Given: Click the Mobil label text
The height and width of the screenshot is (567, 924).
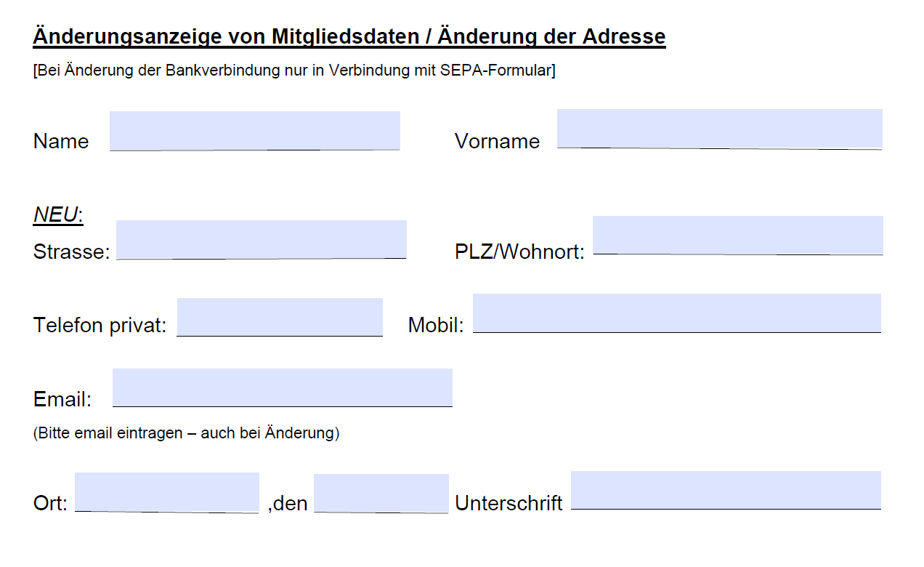Looking at the screenshot, I should (x=434, y=325).
